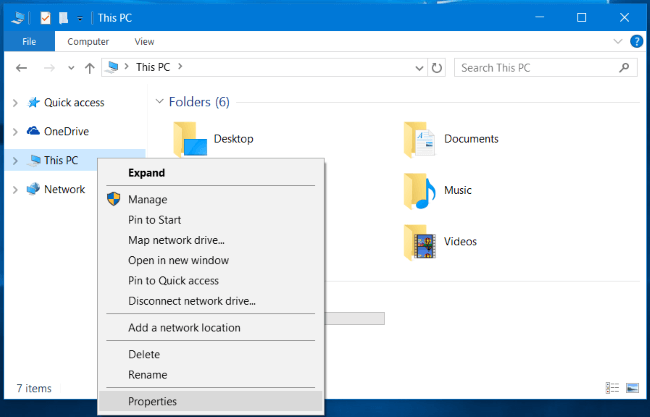This screenshot has height=417, width=650.
Task: Open Help with the question mark icon
Action: [x=636, y=41]
